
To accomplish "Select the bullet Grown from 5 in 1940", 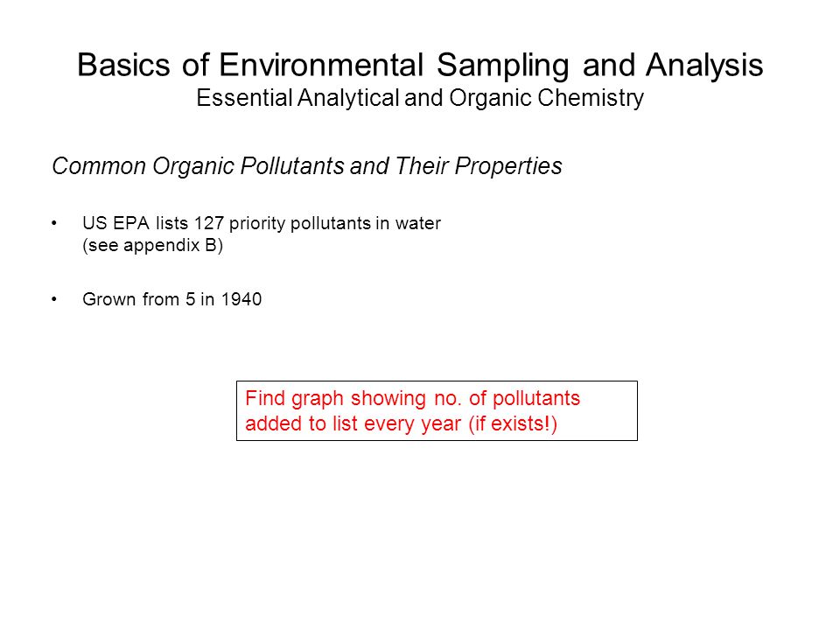I will point(172,299).
